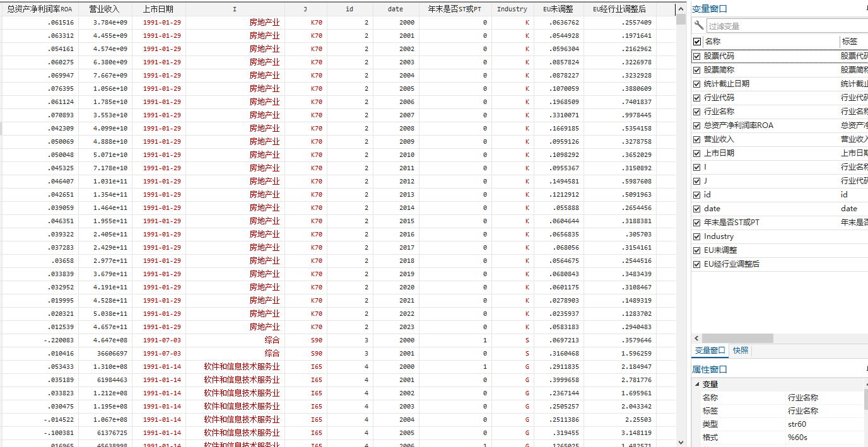Click the up arrow of the data grid scrollbar

coord(681,9)
